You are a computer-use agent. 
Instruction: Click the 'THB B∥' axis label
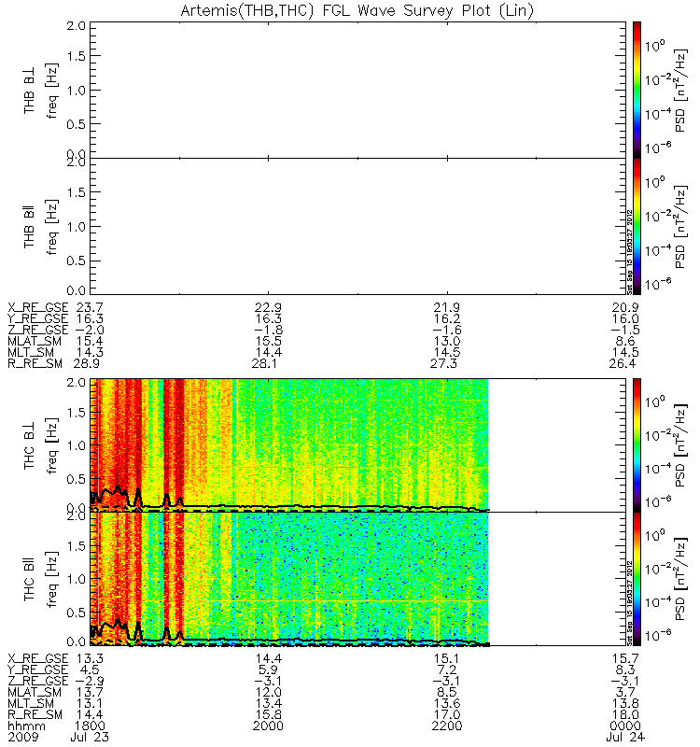pos(30,227)
